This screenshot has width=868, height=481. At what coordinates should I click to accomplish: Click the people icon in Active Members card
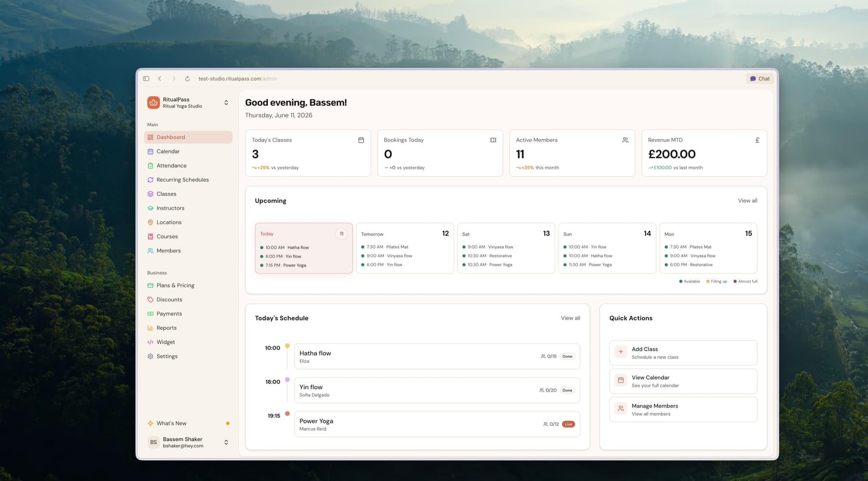pyautogui.click(x=625, y=140)
